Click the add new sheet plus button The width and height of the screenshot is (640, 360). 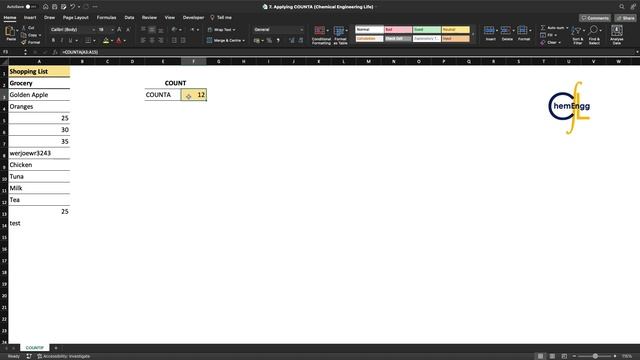point(56,348)
